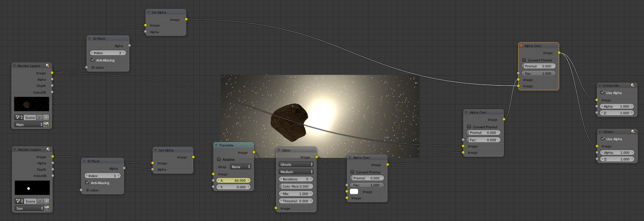Collapse the orange selected Alpha Over node
This screenshot has width=644, height=221.
[521, 46]
